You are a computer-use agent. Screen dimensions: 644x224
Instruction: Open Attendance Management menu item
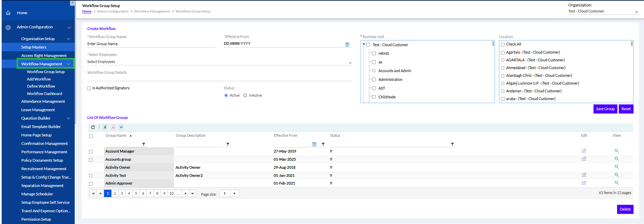pyautogui.click(x=43, y=101)
